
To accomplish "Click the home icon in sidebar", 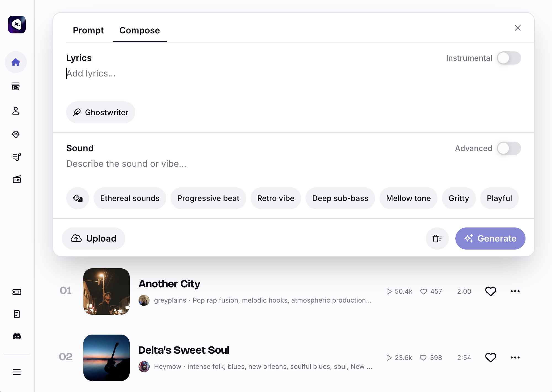I will tap(17, 62).
